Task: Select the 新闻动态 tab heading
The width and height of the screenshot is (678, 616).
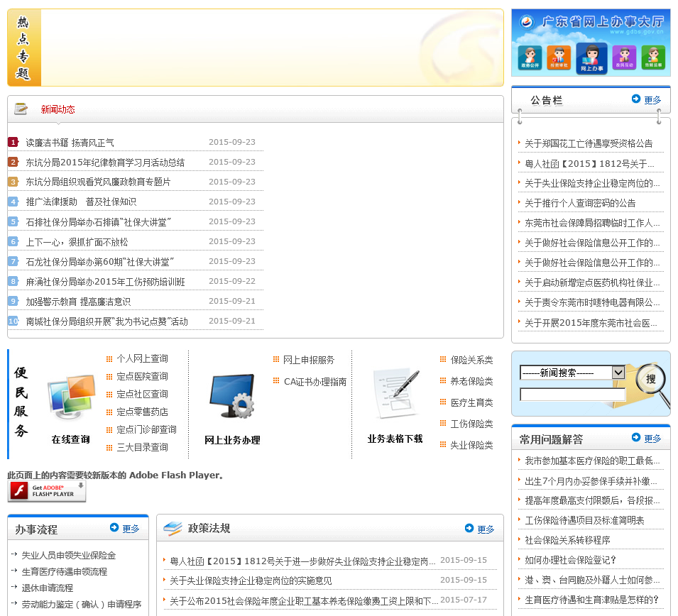Action: (x=58, y=109)
